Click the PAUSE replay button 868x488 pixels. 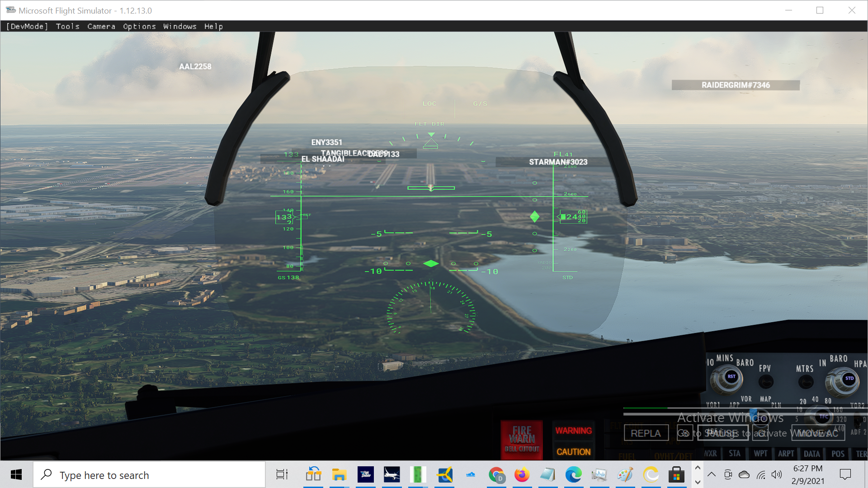click(x=722, y=433)
